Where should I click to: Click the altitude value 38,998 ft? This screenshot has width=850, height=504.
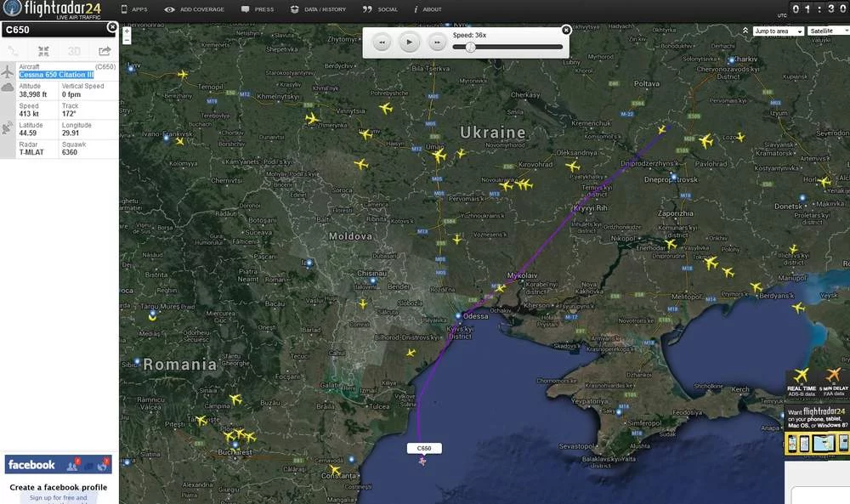coord(33,94)
